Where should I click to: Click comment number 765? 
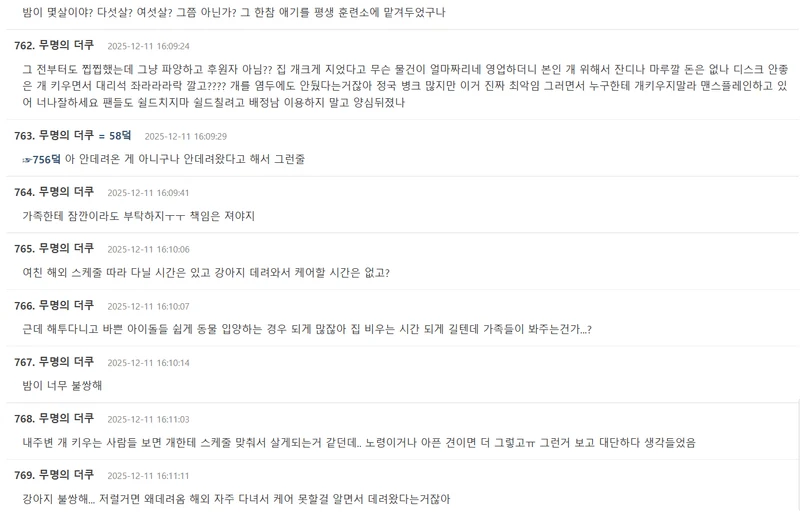24,249
